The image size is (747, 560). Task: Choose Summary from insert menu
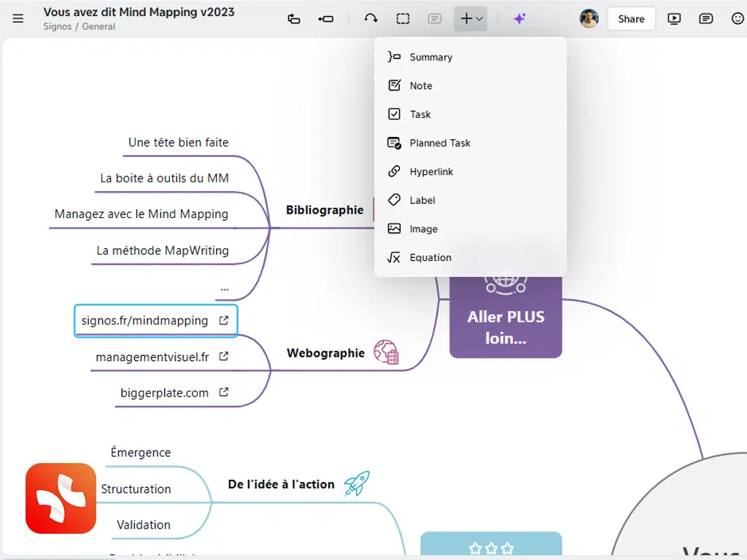(x=430, y=57)
